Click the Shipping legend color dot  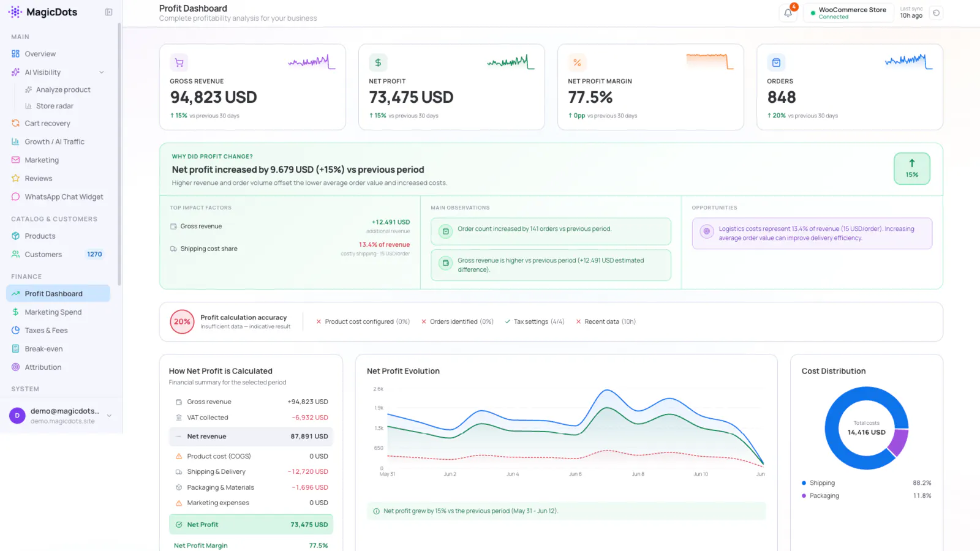[x=804, y=483]
